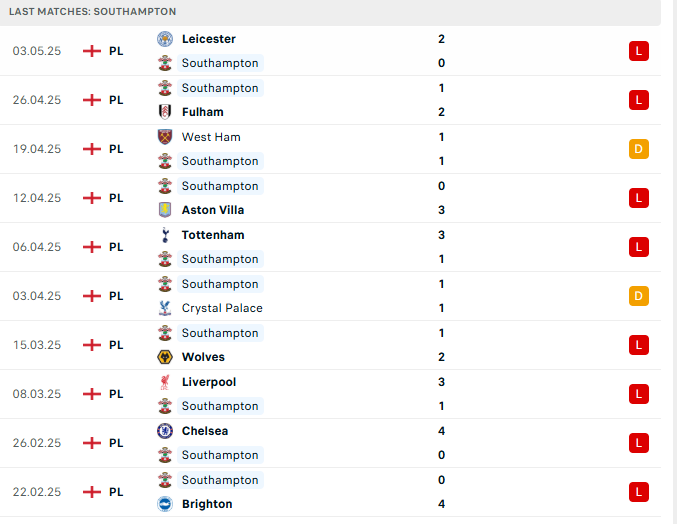
Task: Click the Leicester club crest icon
Action: point(165,39)
